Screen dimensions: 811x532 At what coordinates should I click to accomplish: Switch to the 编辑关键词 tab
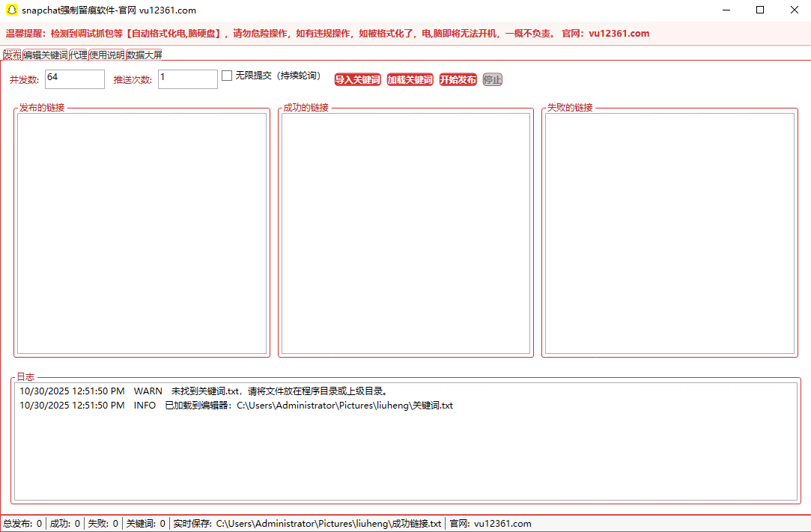click(x=45, y=55)
